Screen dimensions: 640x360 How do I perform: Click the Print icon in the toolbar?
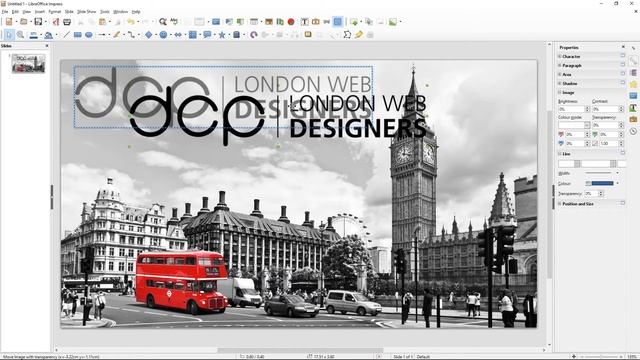(67, 22)
